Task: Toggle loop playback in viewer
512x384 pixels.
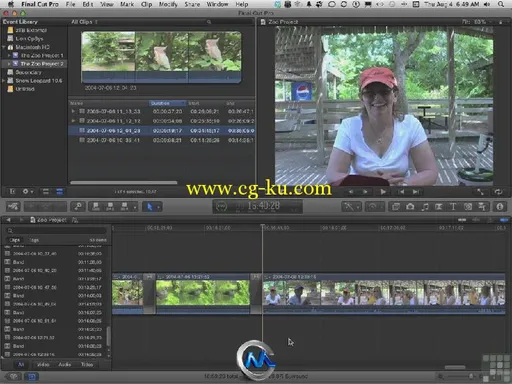Action: click(x=498, y=192)
